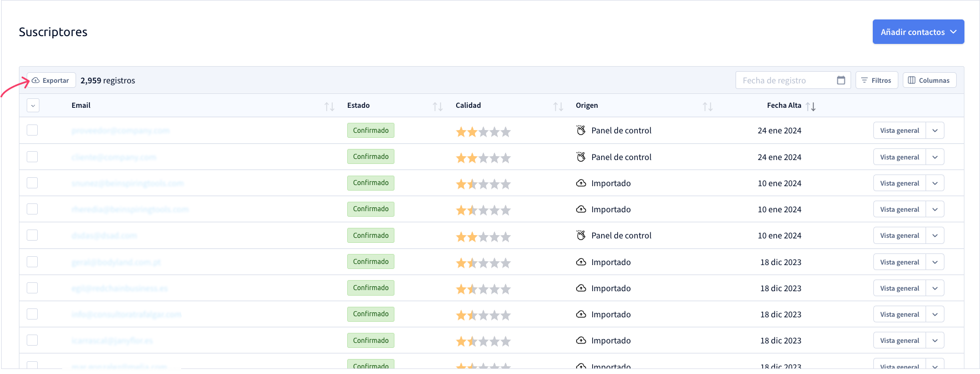Viewport: 980px width, 374px height.
Task: Click cloud Importado icon on fourth 18 dic 2023 row
Action: 581,341
